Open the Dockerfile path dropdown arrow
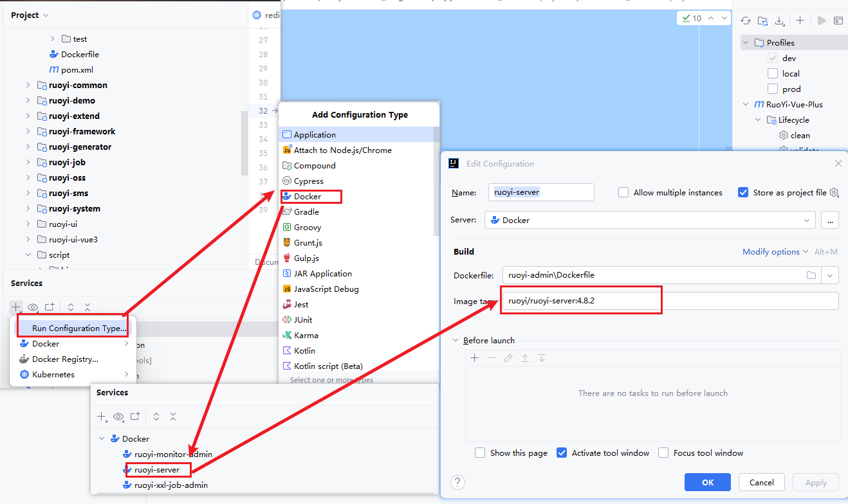 830,275
